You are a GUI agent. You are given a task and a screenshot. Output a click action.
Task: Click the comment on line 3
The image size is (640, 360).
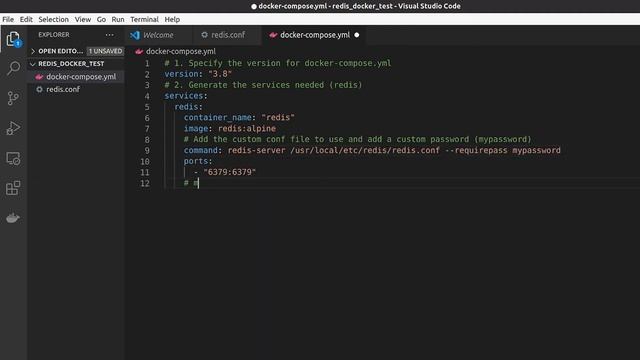click(x=263, y=85)
